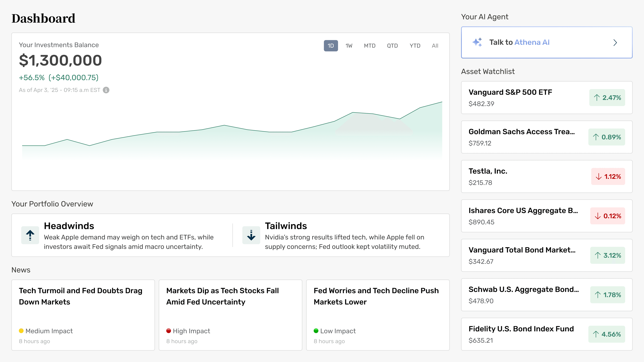Click the red High Impact dot
This screenshot has height=362, width=644.
(169, 331)
